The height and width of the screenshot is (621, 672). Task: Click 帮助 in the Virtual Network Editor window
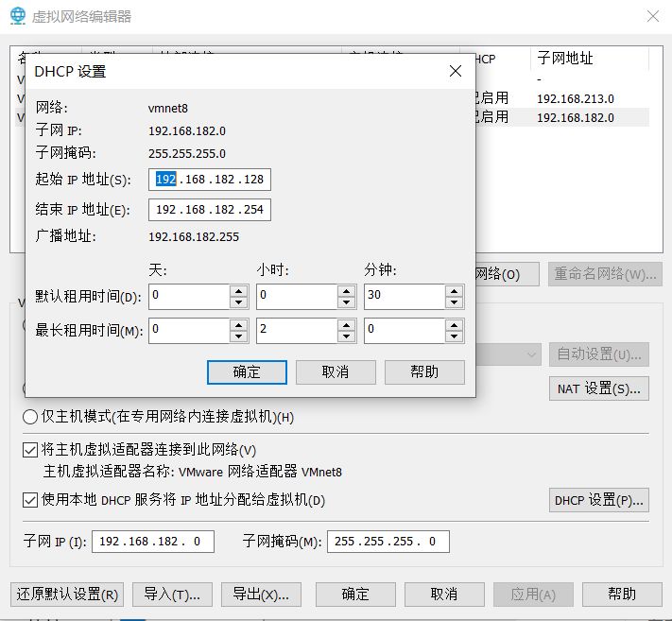622,595
